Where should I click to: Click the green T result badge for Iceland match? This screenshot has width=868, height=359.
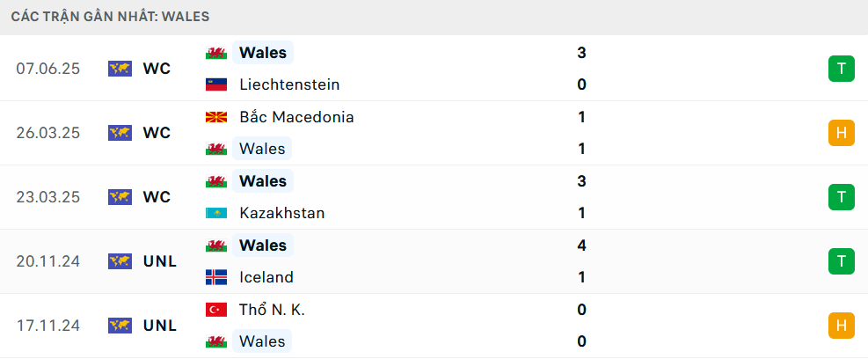[x=842, y=261]
